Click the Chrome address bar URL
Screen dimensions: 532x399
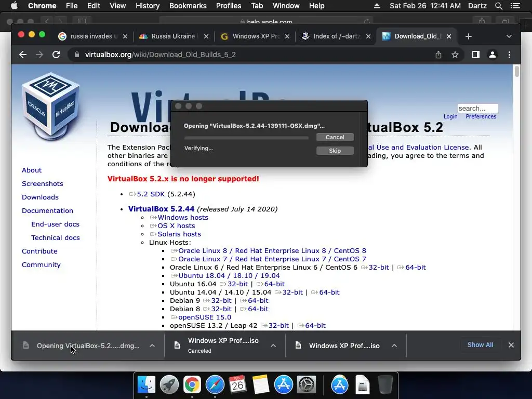pos(160,55)
